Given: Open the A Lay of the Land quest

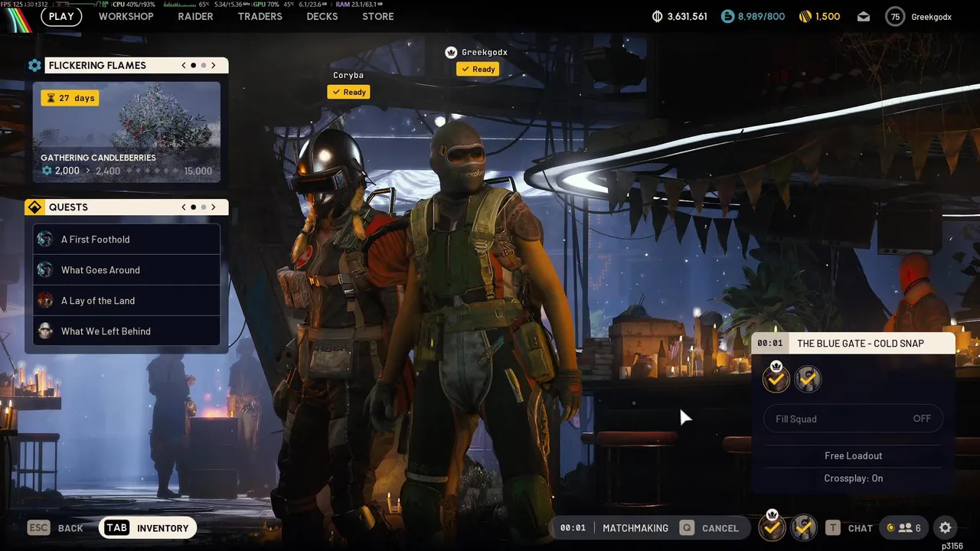Looking at the screenshot, I should click(x=126, y=301).
